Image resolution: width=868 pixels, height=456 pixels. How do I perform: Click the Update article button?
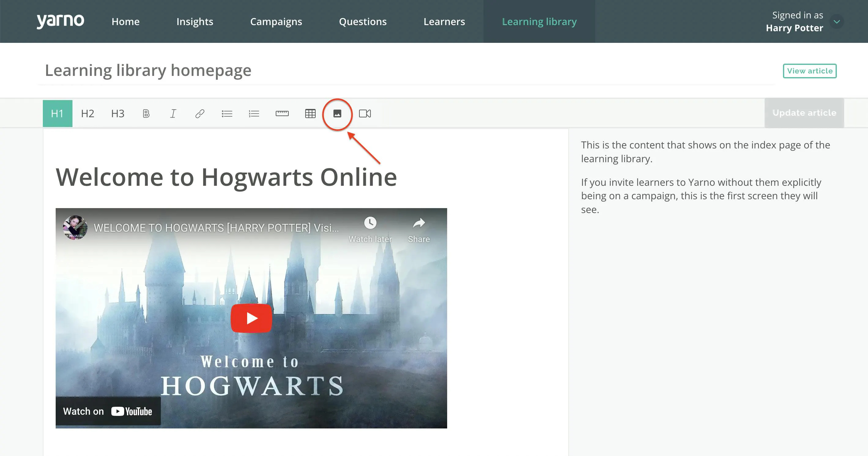tap(804, 113)
